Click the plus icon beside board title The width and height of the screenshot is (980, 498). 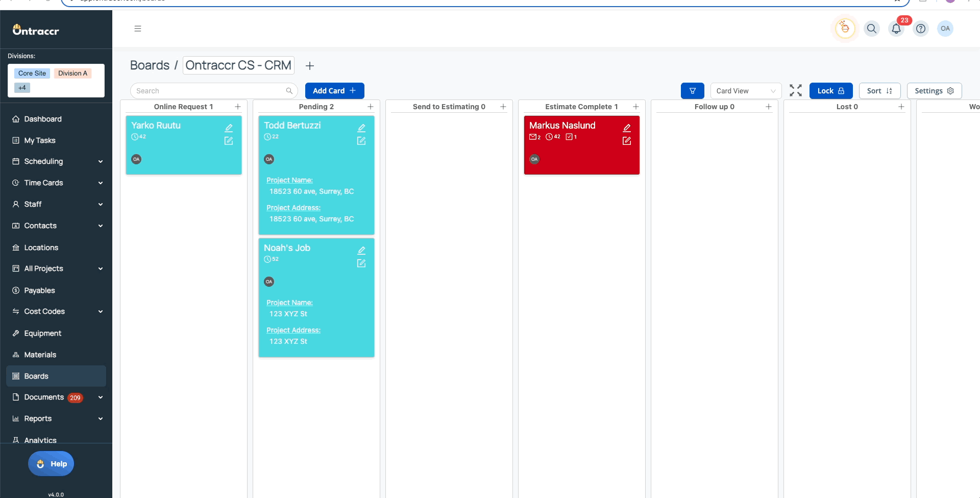click(x=310, y=66)
